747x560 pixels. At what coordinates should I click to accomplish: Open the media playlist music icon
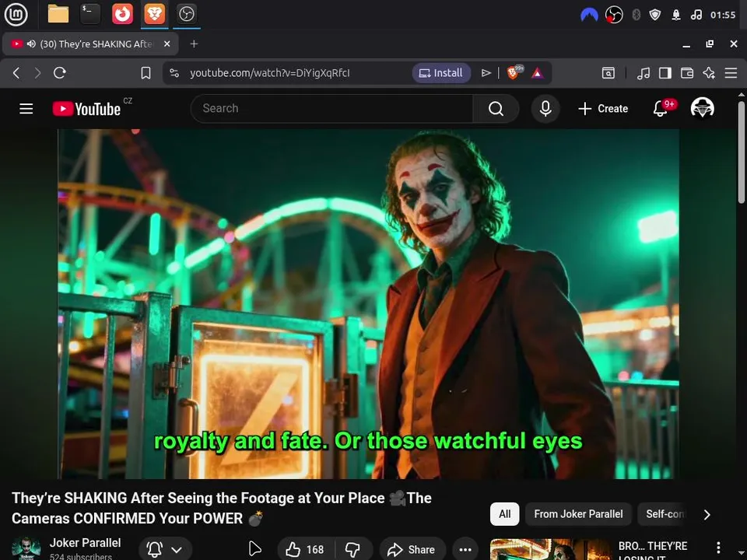coord(644,73)
